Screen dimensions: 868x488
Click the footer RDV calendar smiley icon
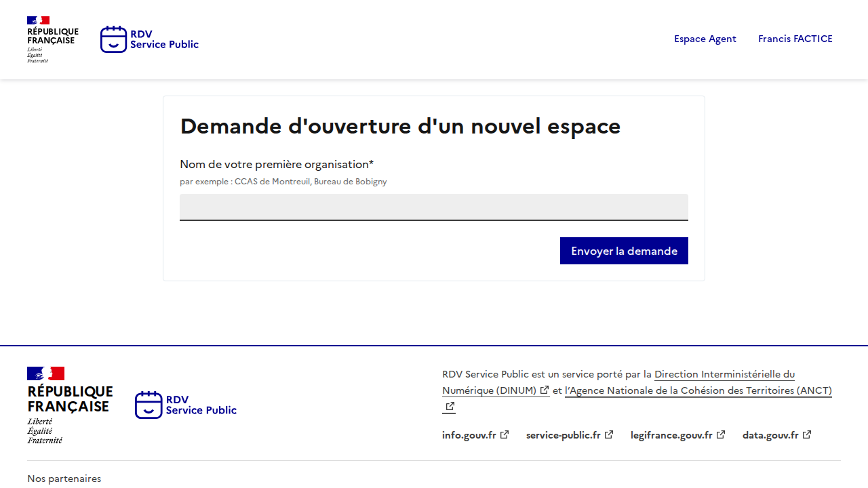pos(149,405)
